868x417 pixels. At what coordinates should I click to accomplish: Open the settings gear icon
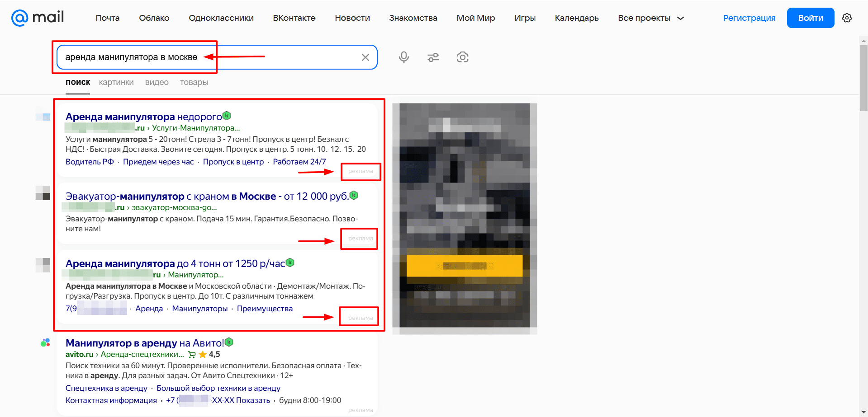847,18
